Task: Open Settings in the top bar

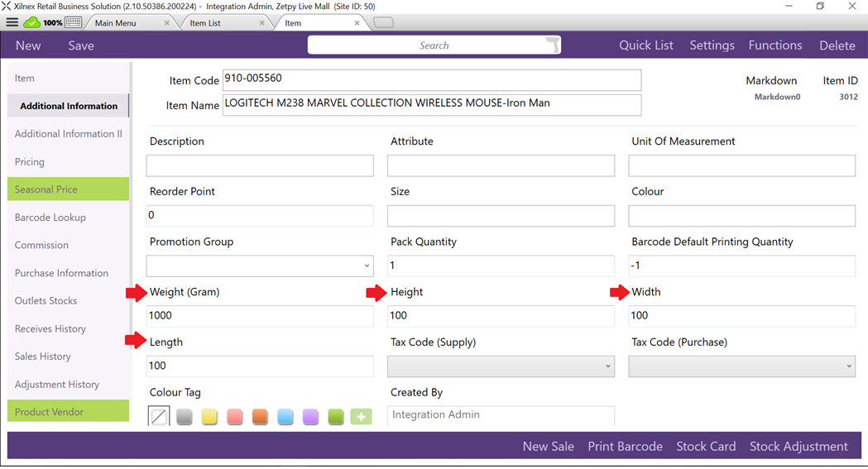Action: pos(712,45)
